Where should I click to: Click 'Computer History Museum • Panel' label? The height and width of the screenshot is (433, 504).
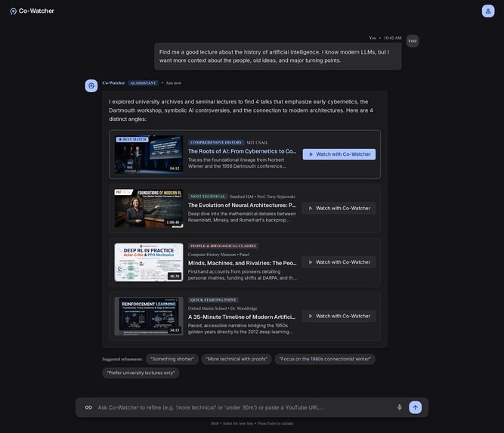click(218, 255)
